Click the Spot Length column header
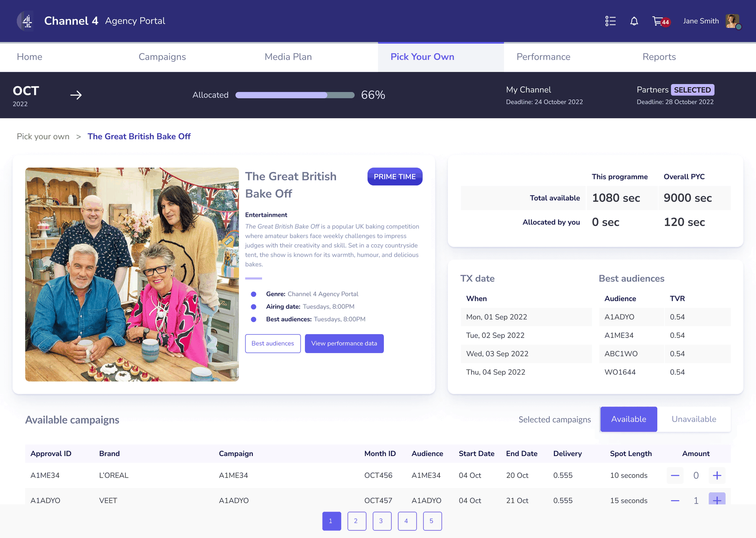Screen dimensions: 756x538 tap(631, 454)
